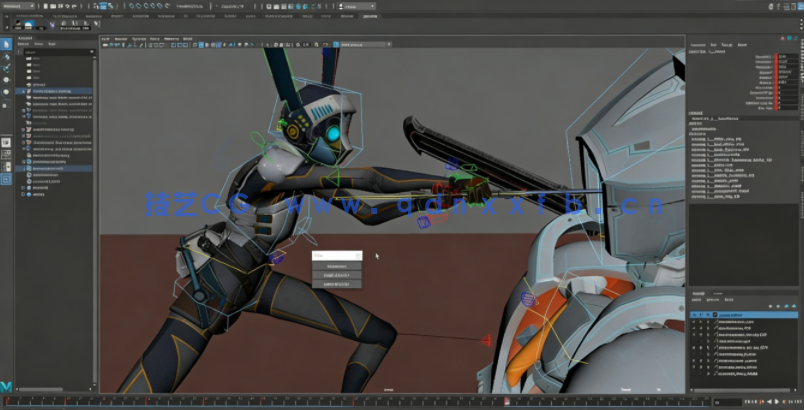The height and width of the screenshot is (410, 804).
Task: Click the first shelf icon with the dark hat shape
Action: click(19, 24)
